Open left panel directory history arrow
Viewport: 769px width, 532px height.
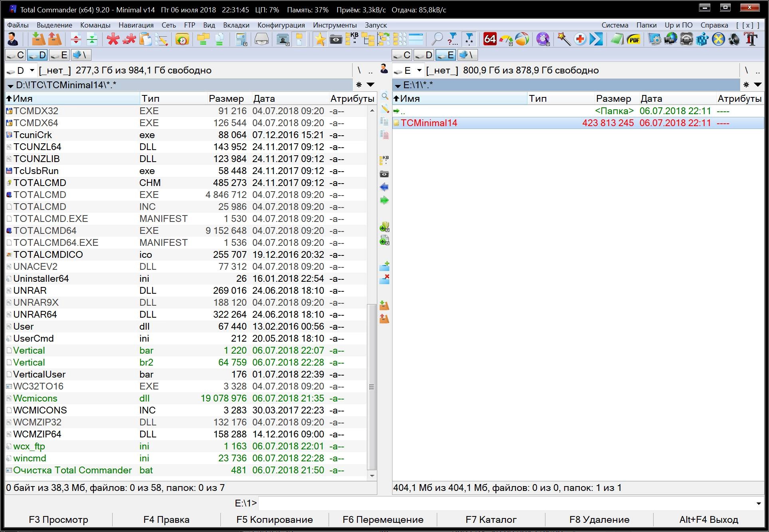click(371, 85)
